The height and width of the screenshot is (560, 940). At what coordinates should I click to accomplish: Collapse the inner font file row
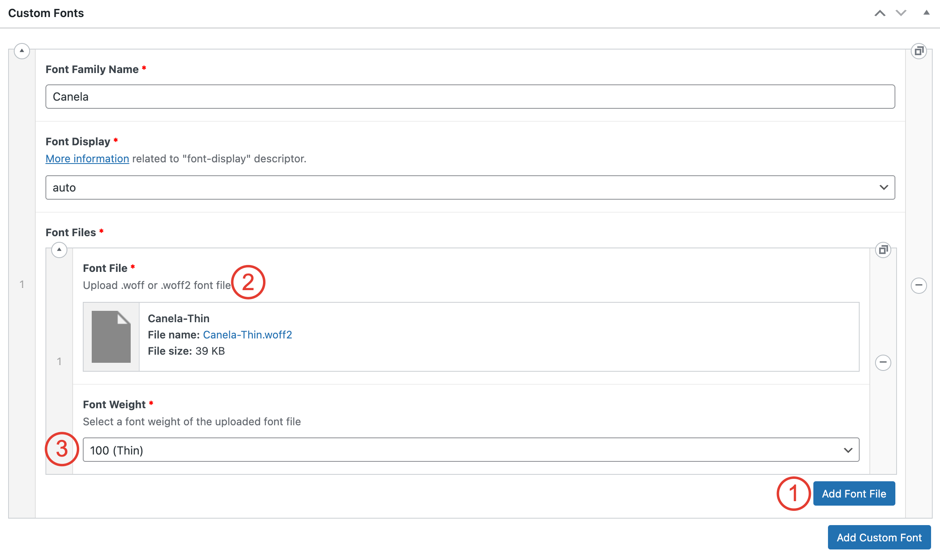click(x=59, y=250)
